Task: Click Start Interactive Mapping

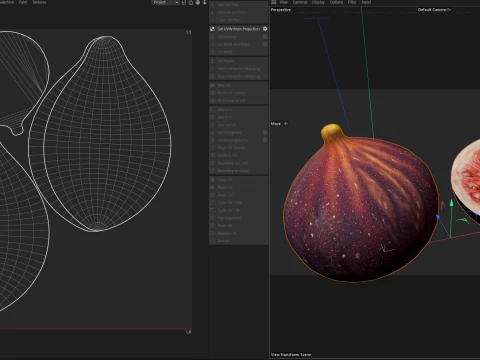Action: pos(239,69)
